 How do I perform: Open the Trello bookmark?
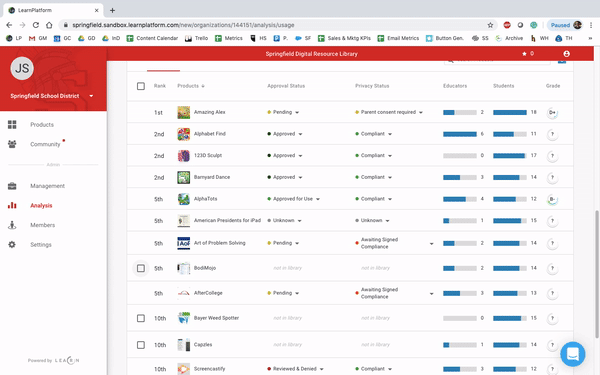tap(197, 38)
